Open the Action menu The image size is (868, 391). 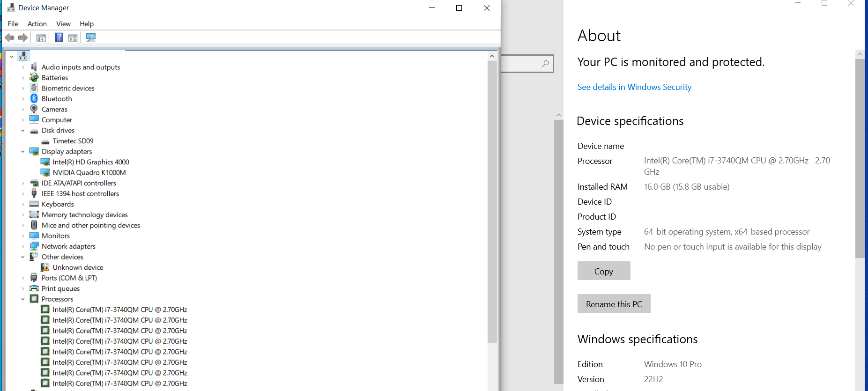(37, 24)
